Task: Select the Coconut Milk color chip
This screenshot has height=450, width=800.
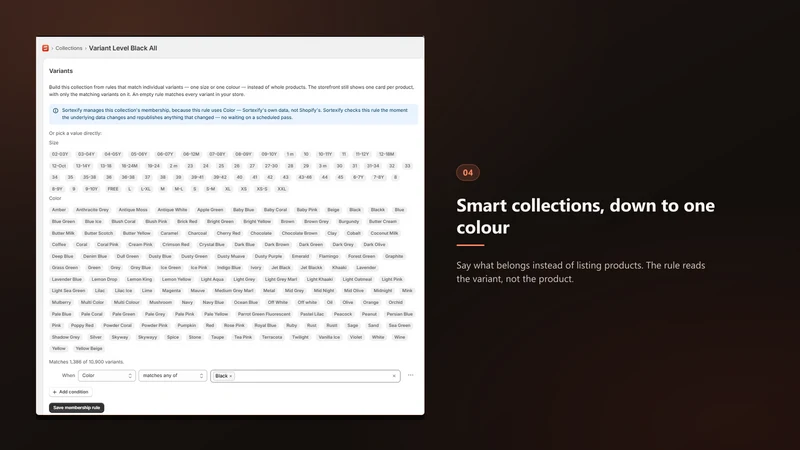Action: 384,233
